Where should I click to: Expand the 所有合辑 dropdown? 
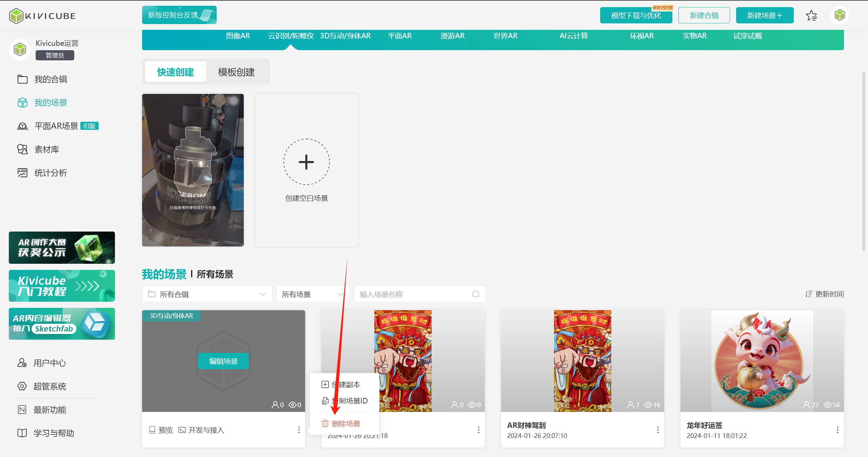(207, 294)
